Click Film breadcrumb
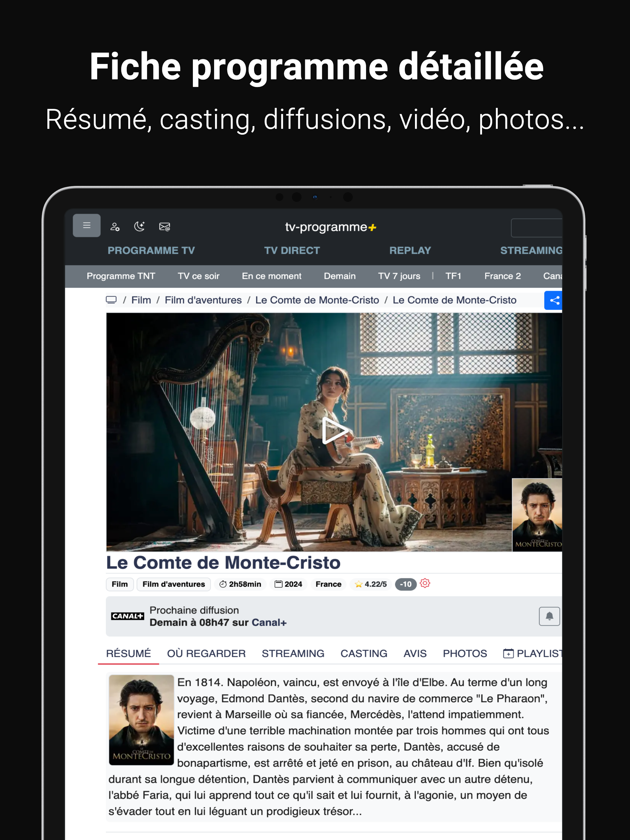 141,300
